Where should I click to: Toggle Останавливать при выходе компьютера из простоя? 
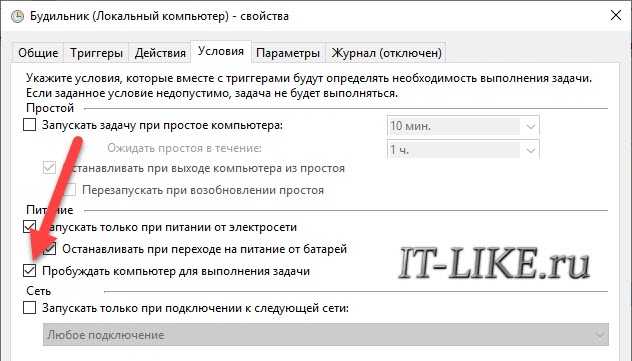click(x=50, y=167)
